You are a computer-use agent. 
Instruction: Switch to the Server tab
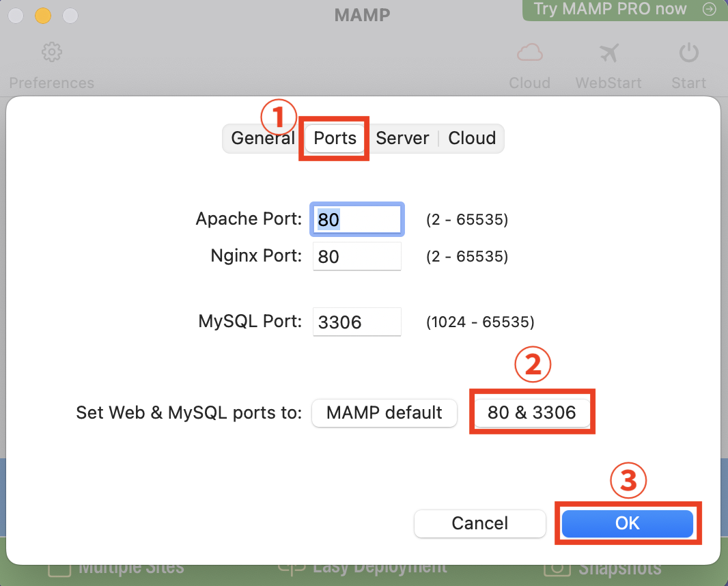tap(402, 138)
